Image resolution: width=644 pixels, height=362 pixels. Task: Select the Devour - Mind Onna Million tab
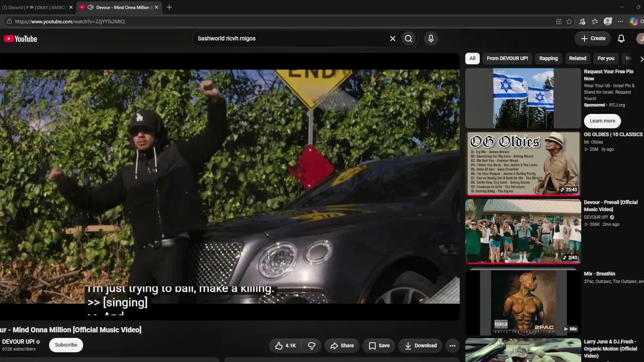pos(119,8)
